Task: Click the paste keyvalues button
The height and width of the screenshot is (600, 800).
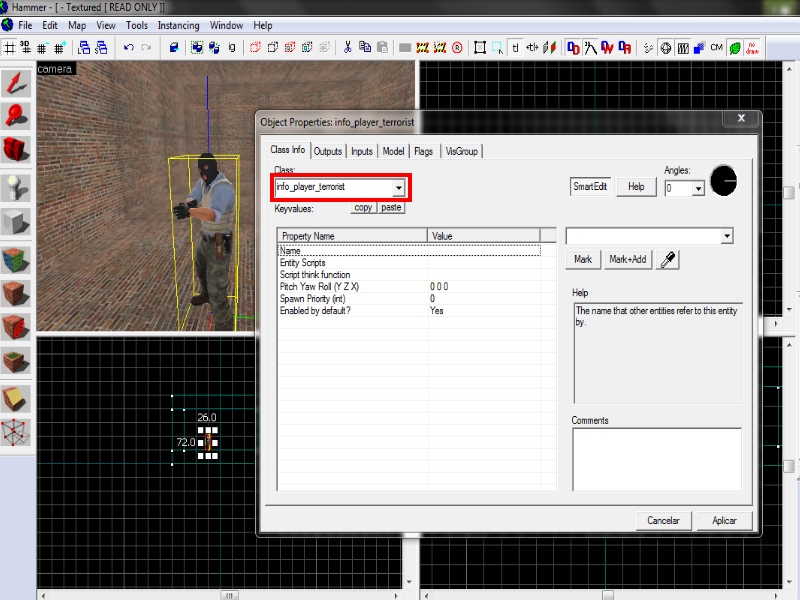Action: pyautogui.click(x=391, y=208)
